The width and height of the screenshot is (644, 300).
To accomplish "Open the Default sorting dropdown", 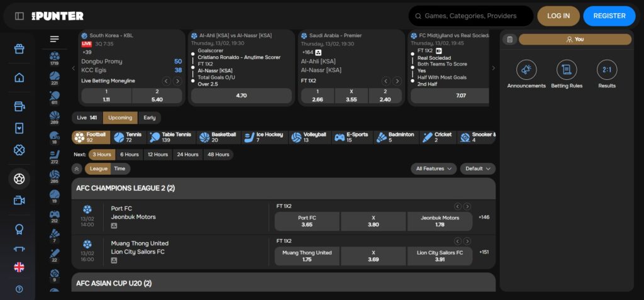I will (x=477, y=169).
